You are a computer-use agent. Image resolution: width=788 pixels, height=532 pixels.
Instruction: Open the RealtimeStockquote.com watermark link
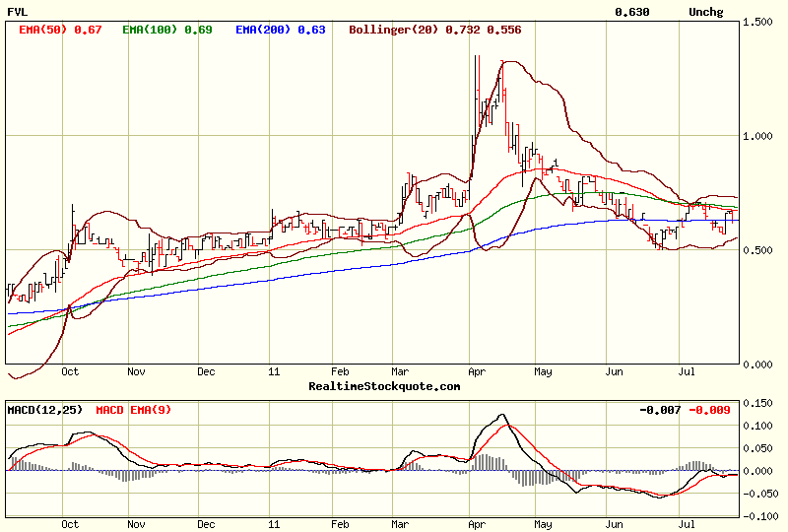click(x=384, y=386)
